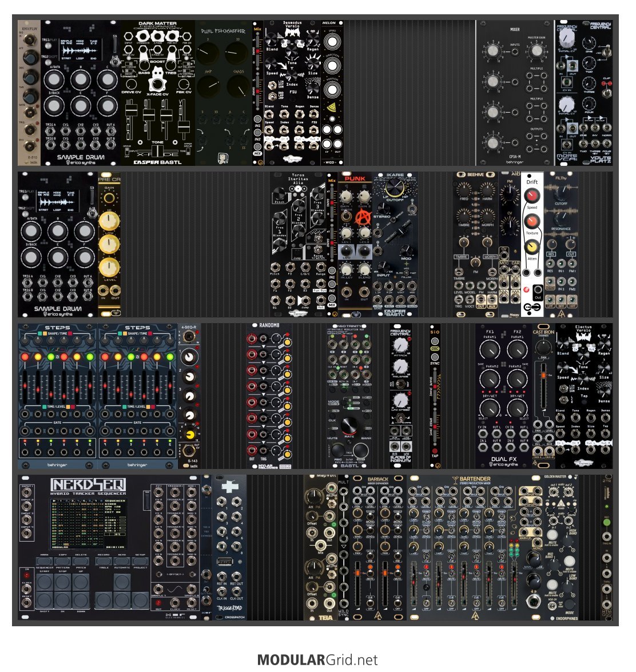The height and width of the screenshot is (672, 636).
Task: Click the CV 1 output jack on NerdSeq
Action: pyautogui.click(x=158, y=492)
